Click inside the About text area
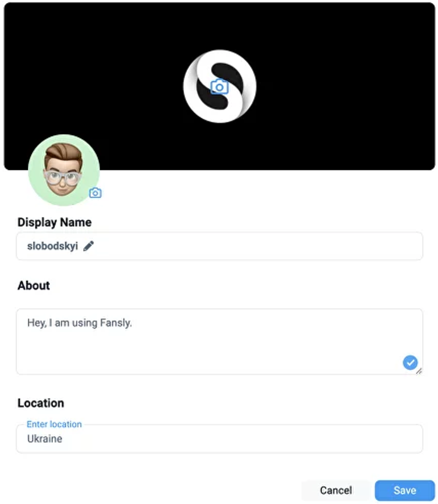Viewport: 438px width, 504px height. [x=219, y=341]
